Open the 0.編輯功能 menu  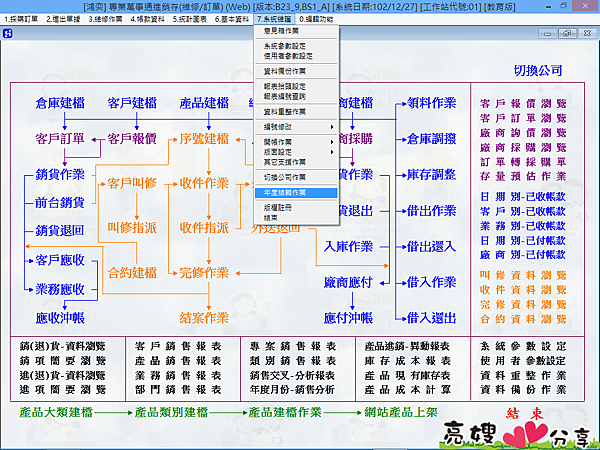tap(316, 19)
